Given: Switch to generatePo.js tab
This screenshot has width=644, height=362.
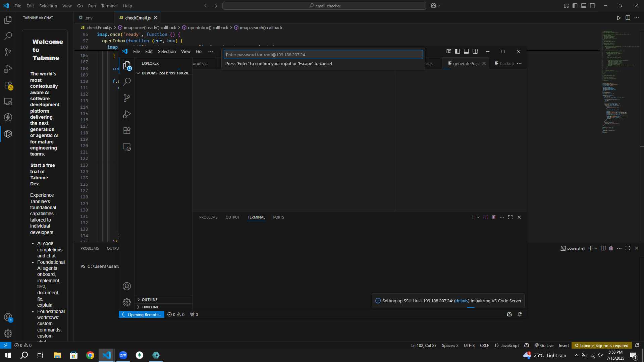Looking at the screenshot, I should coord(466,63).
